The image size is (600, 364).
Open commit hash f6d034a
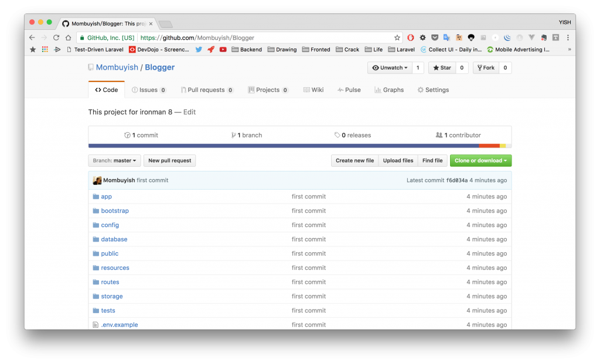457,180
